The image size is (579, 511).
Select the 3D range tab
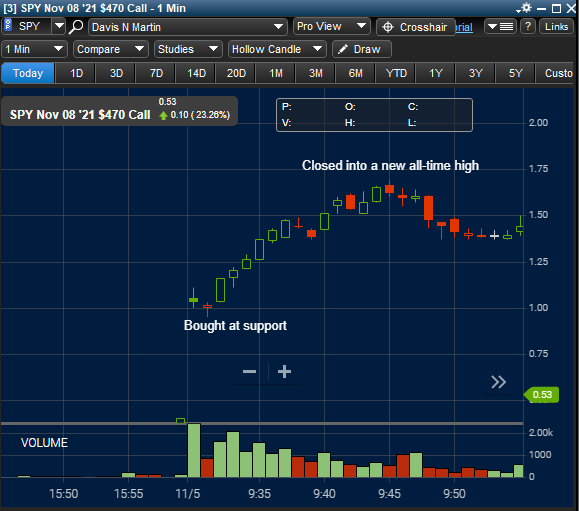click(x=116, y=73)
